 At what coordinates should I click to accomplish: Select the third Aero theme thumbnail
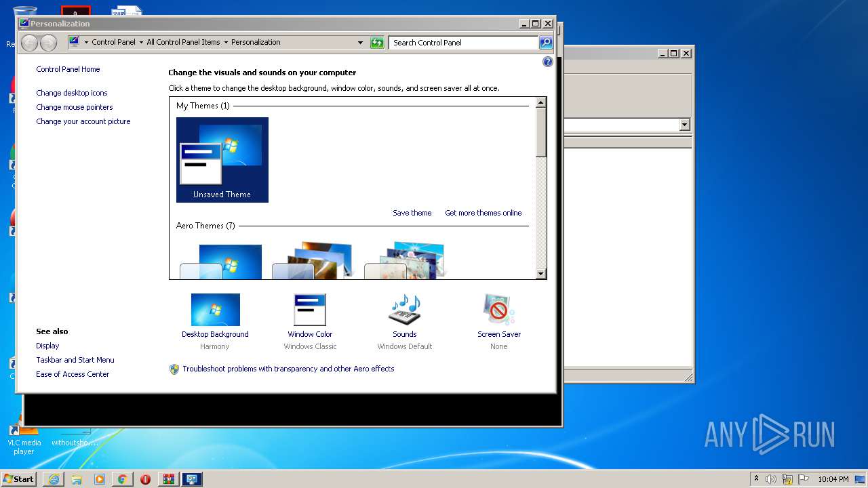pos(406,261)
